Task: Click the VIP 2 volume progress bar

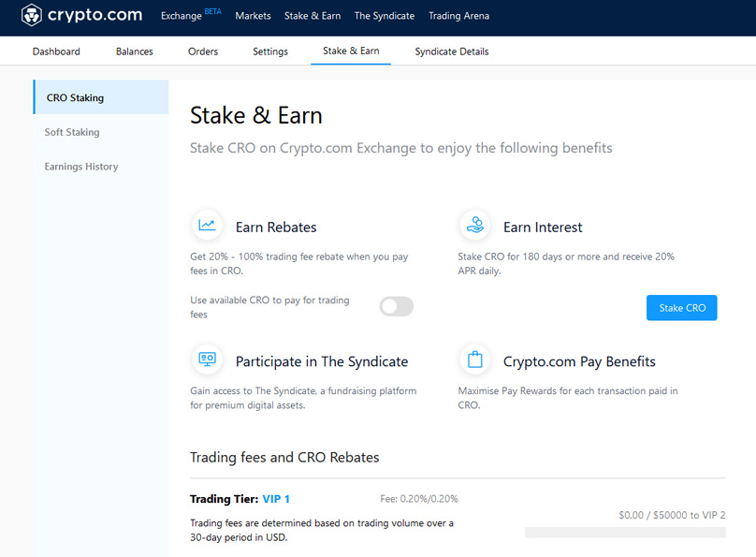Action: (625, 533)
